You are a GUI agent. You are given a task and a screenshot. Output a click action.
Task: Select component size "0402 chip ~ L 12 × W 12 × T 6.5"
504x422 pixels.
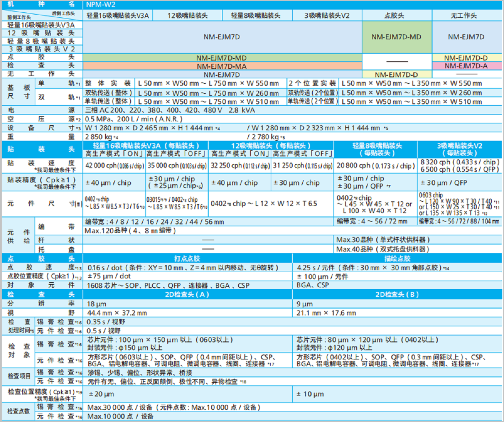pyautogui.click(x=264, y=203)
